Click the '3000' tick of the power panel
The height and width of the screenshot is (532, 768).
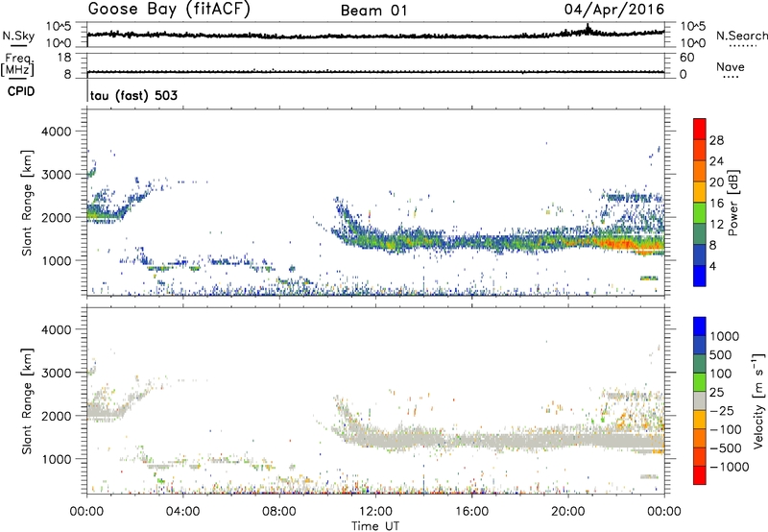click(x=56, y=175)
